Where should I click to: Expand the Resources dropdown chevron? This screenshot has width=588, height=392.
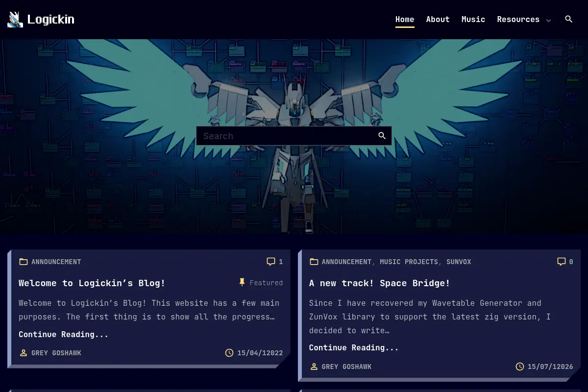click(x=548, y=21)
